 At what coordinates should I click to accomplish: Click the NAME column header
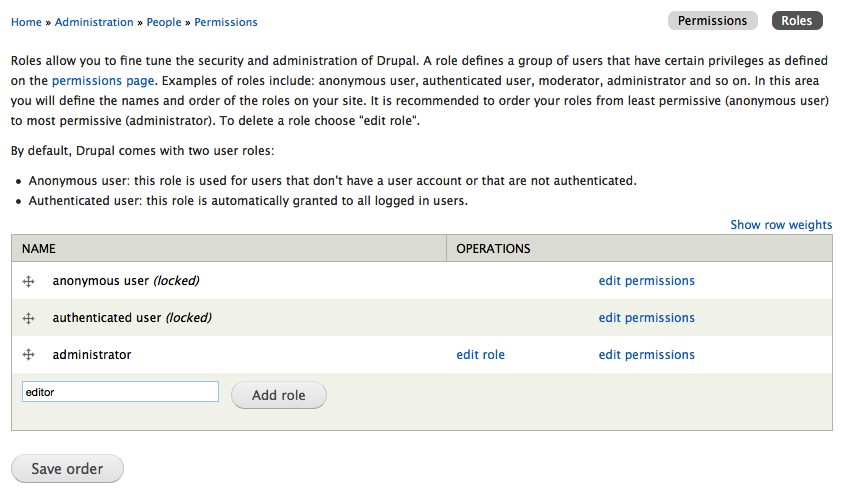(x=39, y=248)
